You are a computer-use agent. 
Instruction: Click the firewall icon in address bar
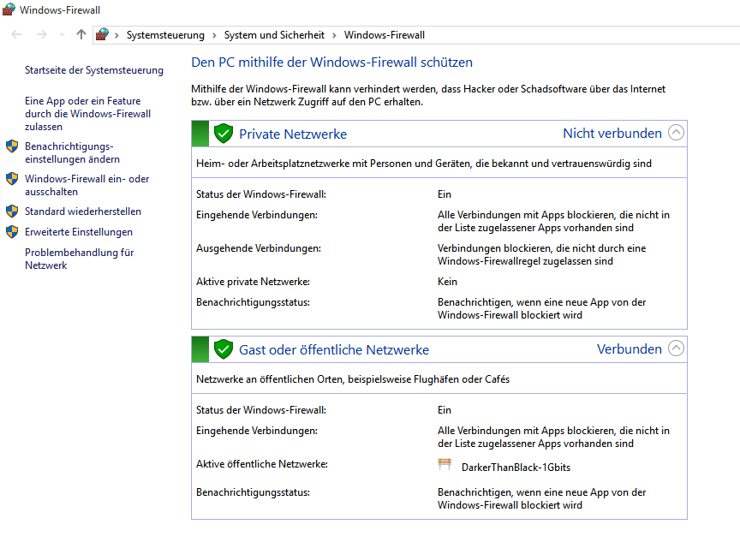pyautogui.click(x=102, y=34)
